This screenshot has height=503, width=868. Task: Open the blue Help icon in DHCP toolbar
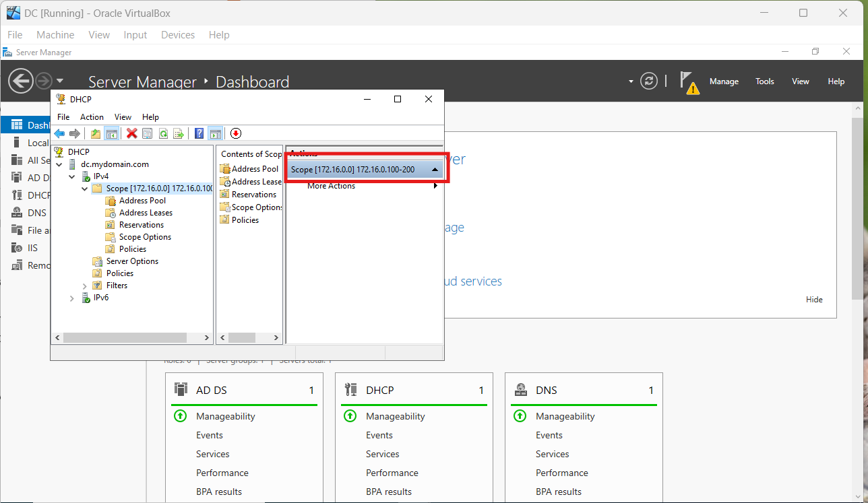199,133
